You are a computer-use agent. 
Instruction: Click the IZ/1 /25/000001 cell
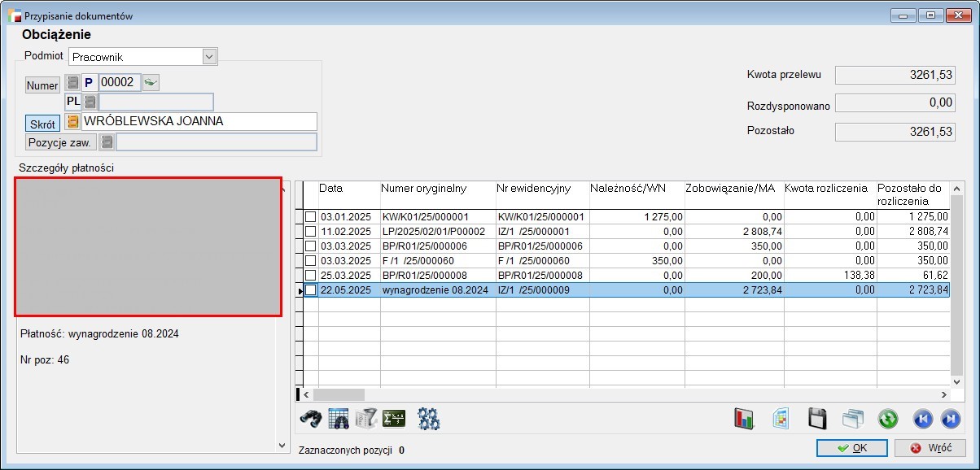[541, 232]
